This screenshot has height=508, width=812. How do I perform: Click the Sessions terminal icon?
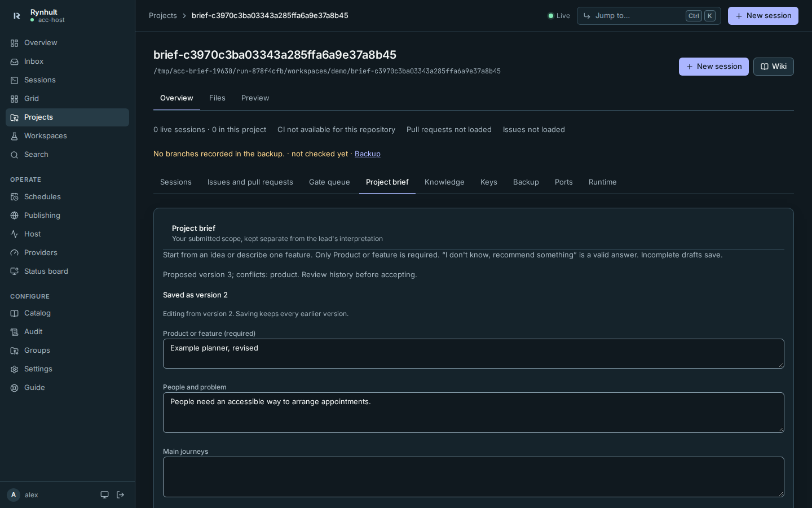click(15, 80)
